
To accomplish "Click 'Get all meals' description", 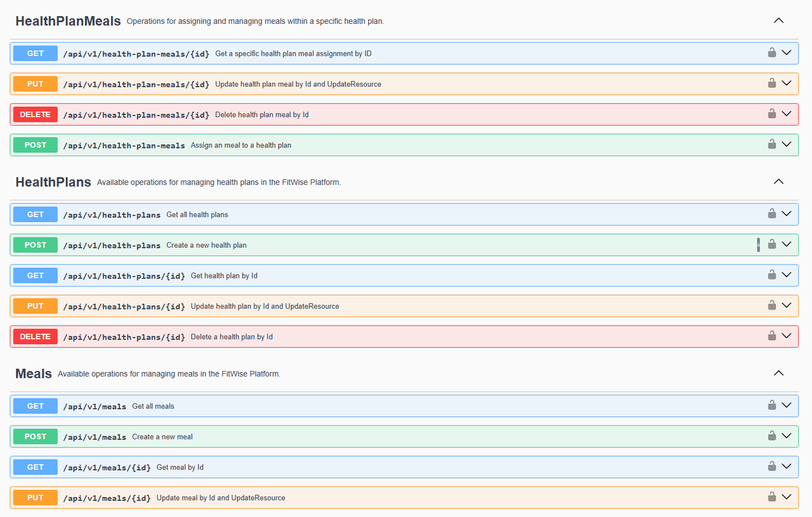I will pos(153,406).
